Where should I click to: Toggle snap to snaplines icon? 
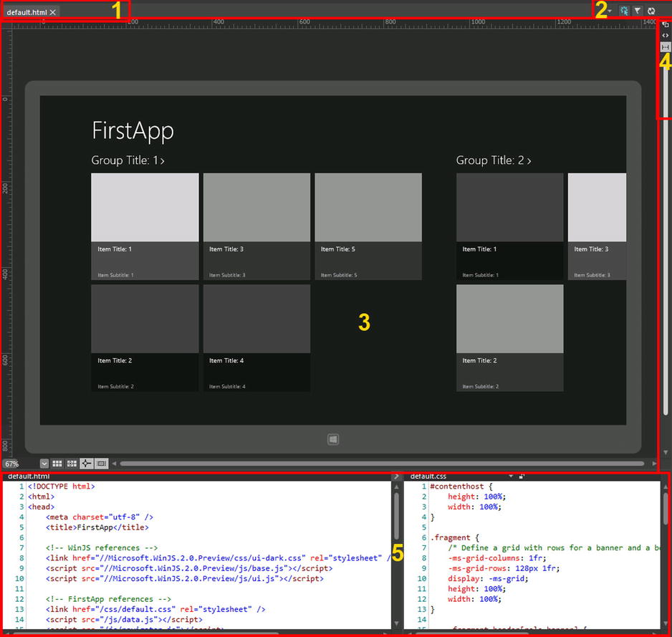(87, 464)
